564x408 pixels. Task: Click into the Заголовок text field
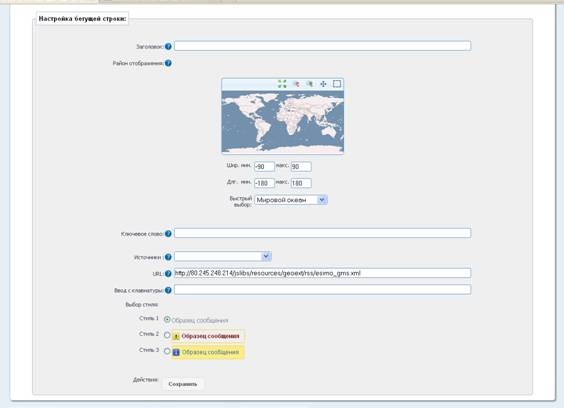point(322,46)
